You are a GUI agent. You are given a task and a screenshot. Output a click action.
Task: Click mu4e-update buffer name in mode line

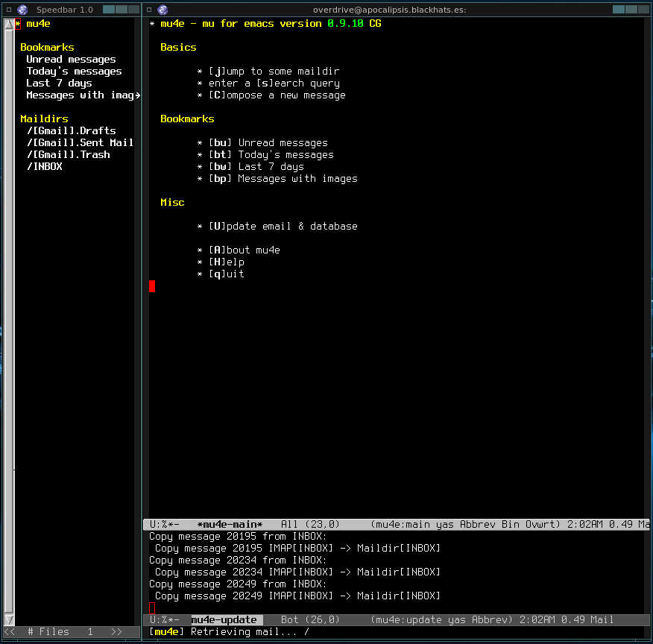click(x=224, y=620)
